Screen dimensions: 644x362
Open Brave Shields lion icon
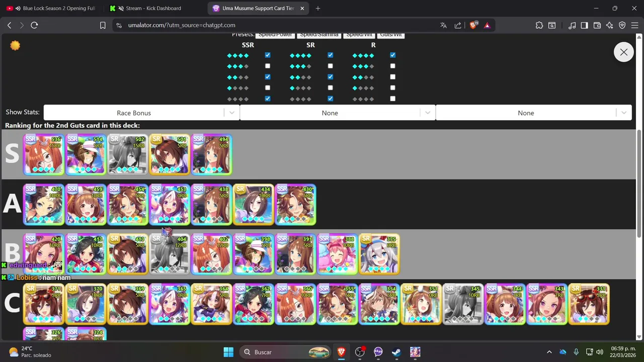point(473,25)
